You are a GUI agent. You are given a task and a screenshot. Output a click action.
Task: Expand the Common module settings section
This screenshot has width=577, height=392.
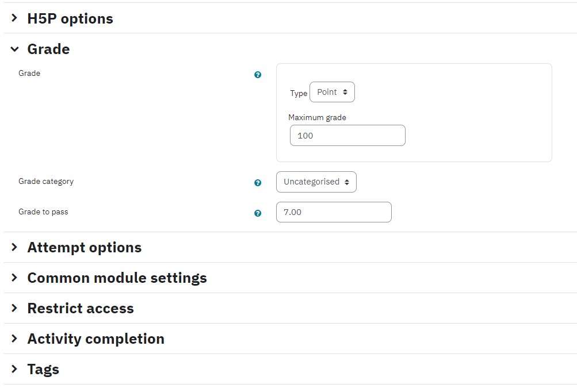pyautogui.click(x=117, y=278)
